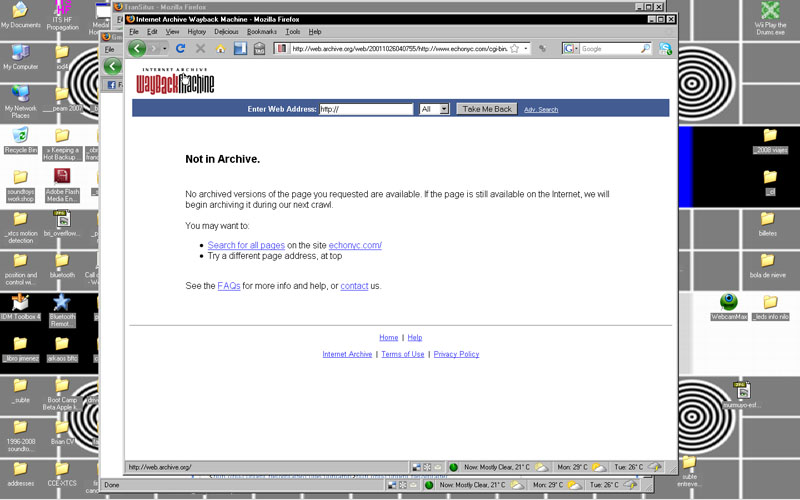Image resolution: width=800 pixels, height=500 pixels.
Task: Open the Bookmarks menu
Action: pos(262,32)
